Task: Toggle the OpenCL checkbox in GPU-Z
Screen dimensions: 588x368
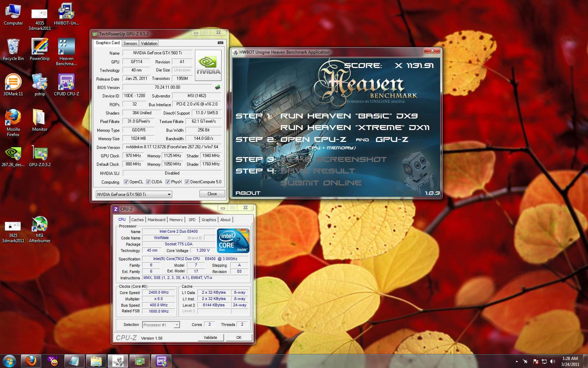Action: click(126, 182)
